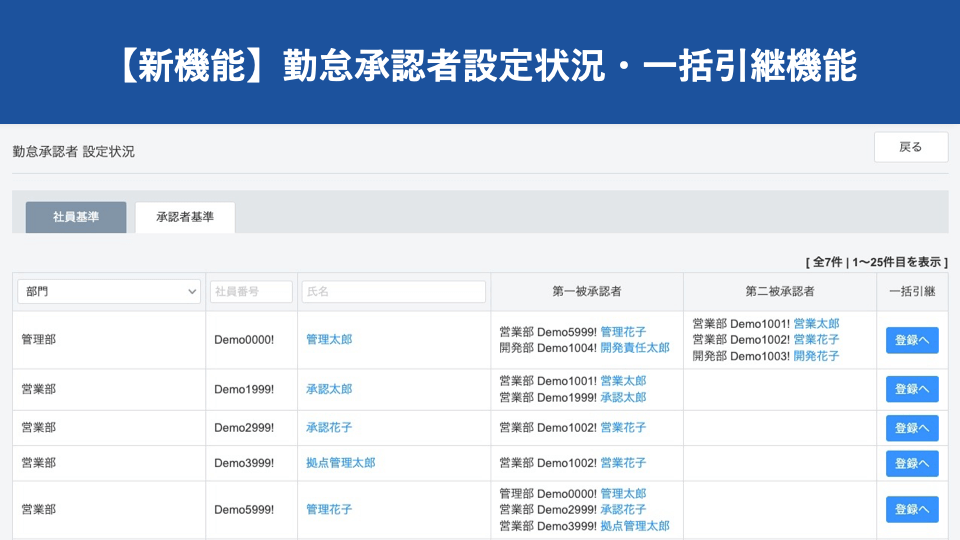Open the 開発花子 link

click(816, 356)
